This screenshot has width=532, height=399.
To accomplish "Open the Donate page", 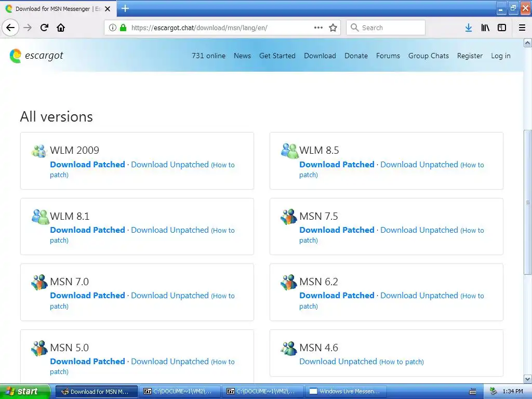I will click(356, 56).
